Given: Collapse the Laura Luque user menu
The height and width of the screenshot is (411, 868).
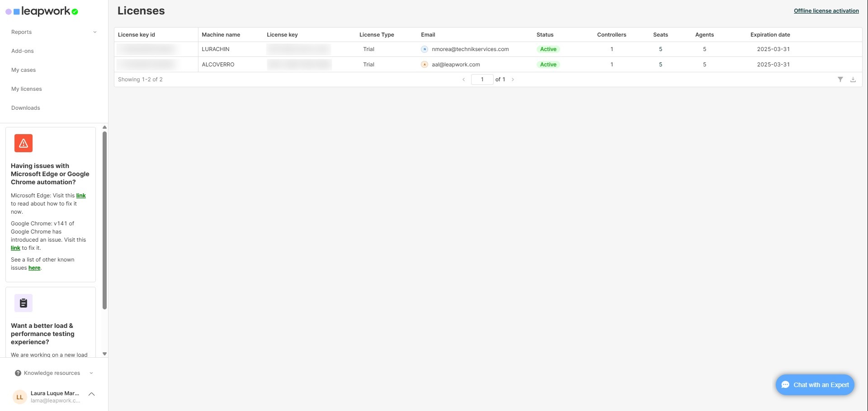Looking at the screenshot, I should click(92, 394).
